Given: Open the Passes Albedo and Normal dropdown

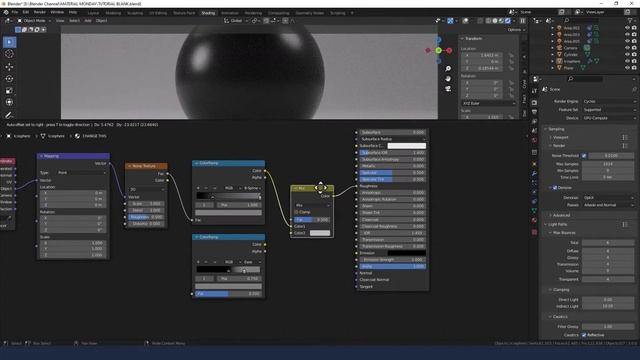Looking at the screenshot, I should 609,205.
